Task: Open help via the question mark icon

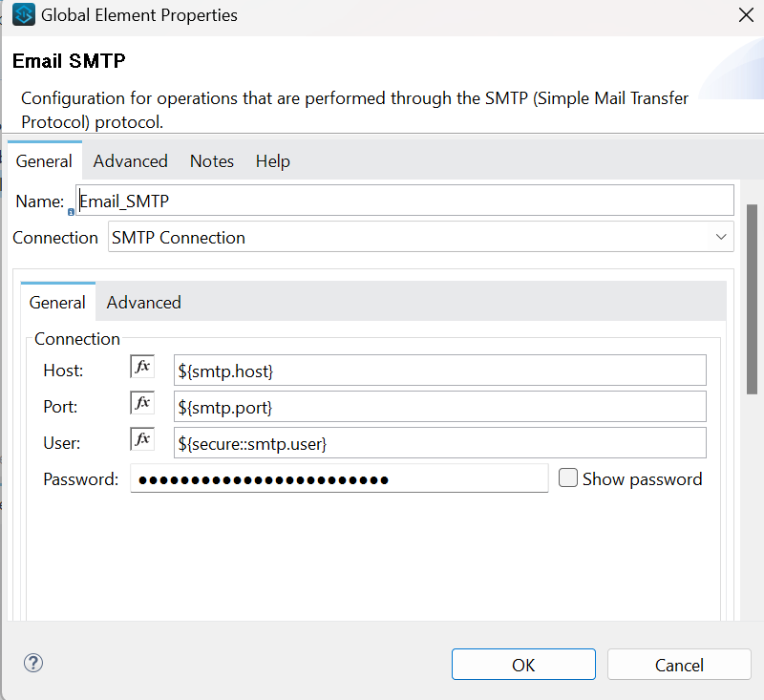Action: [x=33, y=664]
